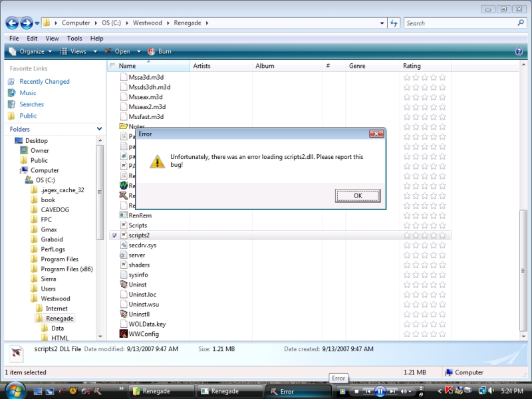Click the Back navigation arrow
The width and height of the screenshot is (532, 399).
click(12, 23)
